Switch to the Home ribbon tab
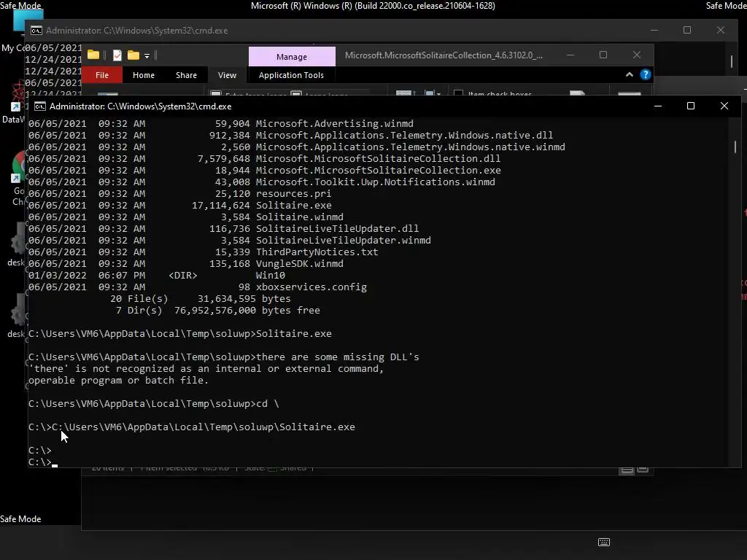This screenshot has width=747, height=560. click(x=144, y=75)
